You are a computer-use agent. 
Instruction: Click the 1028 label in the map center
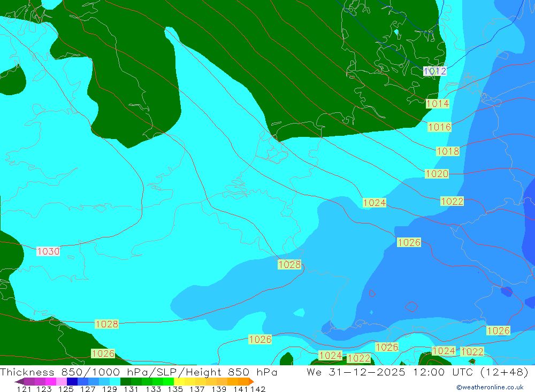point(289,264)
